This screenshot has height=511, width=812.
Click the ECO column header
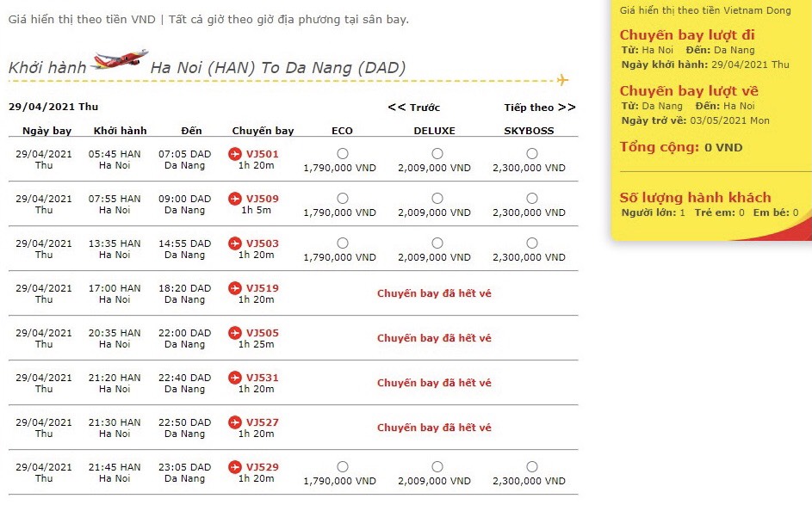[342, 131]
